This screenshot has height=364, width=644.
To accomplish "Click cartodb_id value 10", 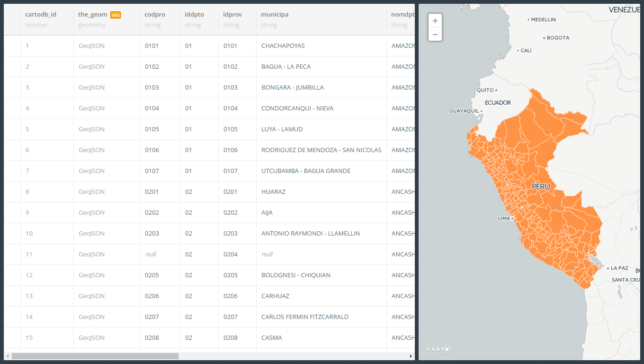I will coord(29,234).
